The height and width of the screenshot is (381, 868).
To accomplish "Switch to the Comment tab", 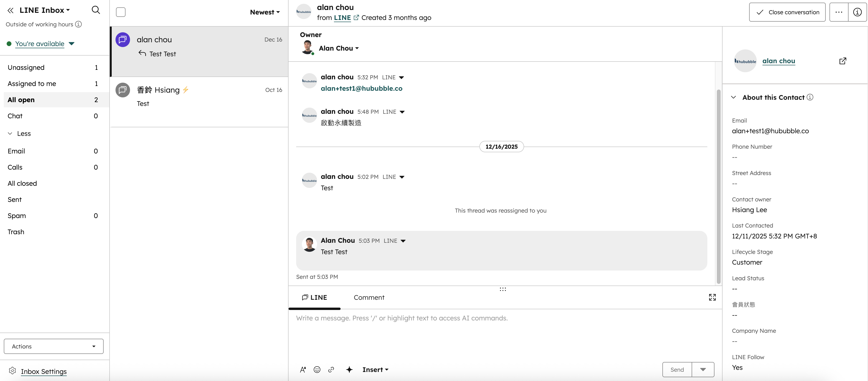I will (x=369, y=297).
